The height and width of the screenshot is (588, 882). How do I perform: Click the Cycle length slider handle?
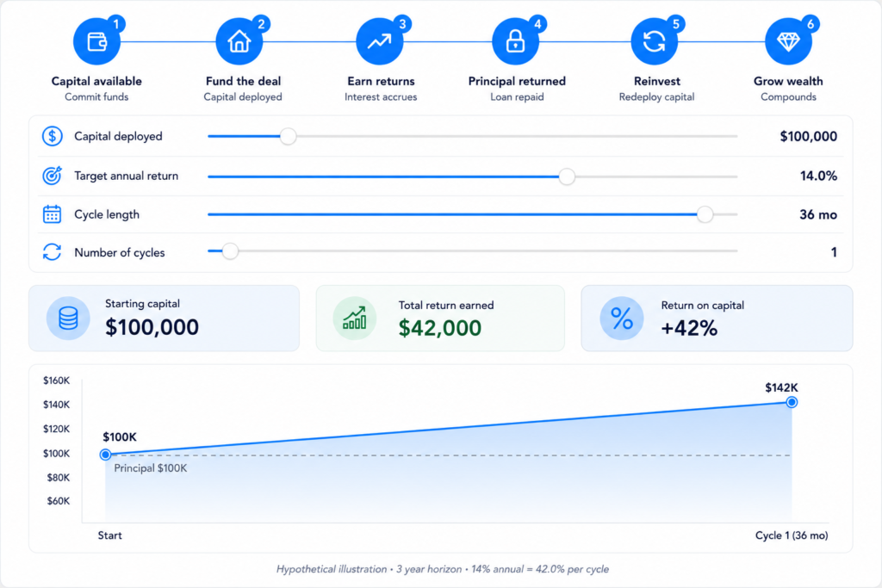pos(705,214)
